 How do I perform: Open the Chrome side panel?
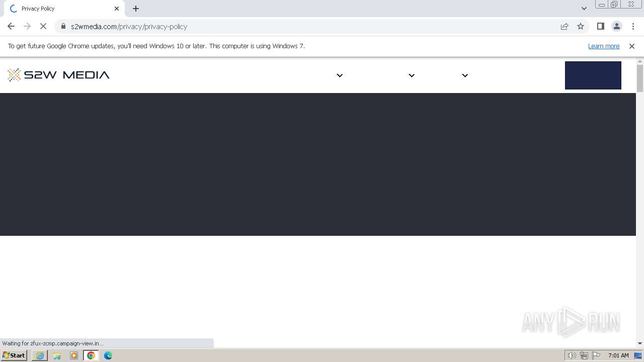(600, 26)
